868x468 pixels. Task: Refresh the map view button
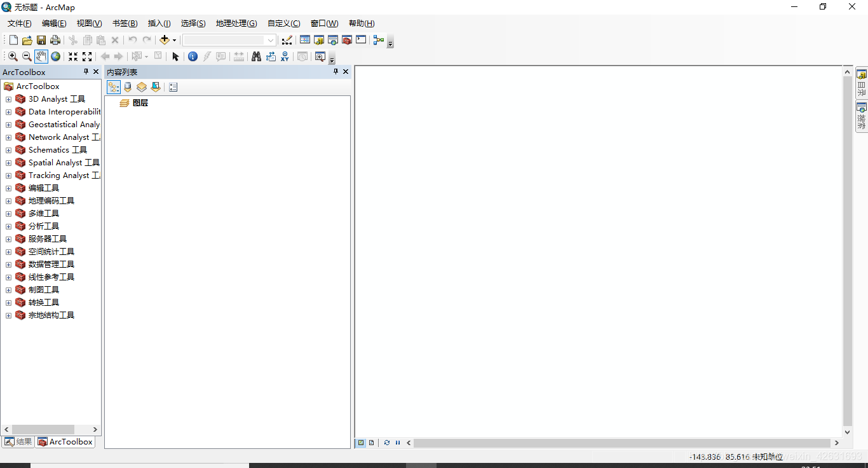[386, 443]
